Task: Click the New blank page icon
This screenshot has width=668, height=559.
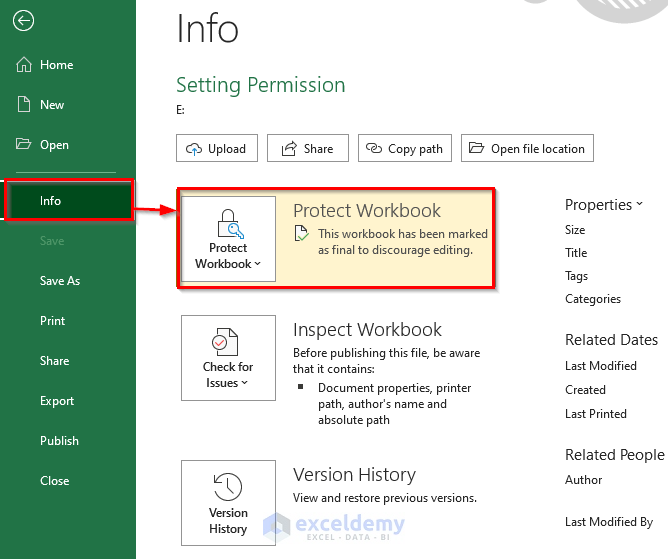Action: (24, 105)
